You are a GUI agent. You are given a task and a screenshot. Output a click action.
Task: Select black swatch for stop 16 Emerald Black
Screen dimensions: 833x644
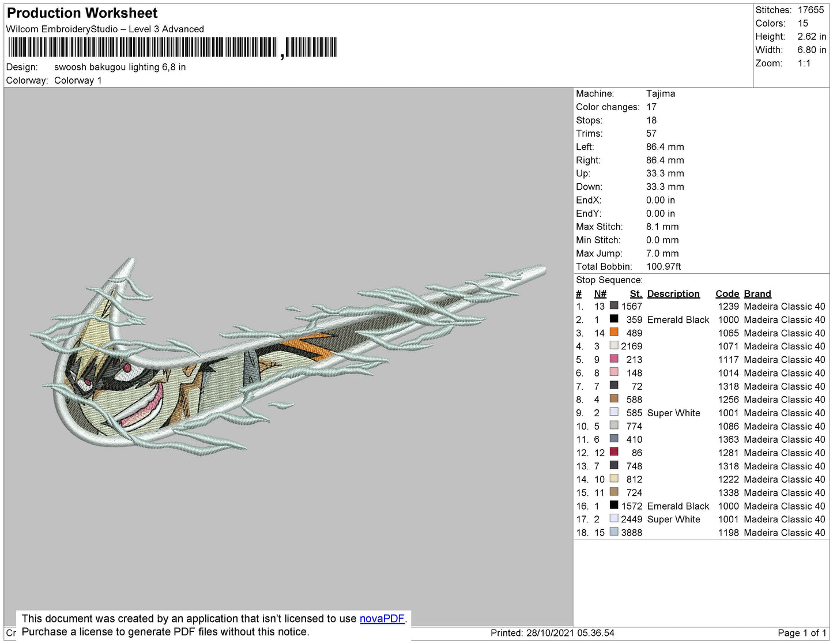coord(614,506)
